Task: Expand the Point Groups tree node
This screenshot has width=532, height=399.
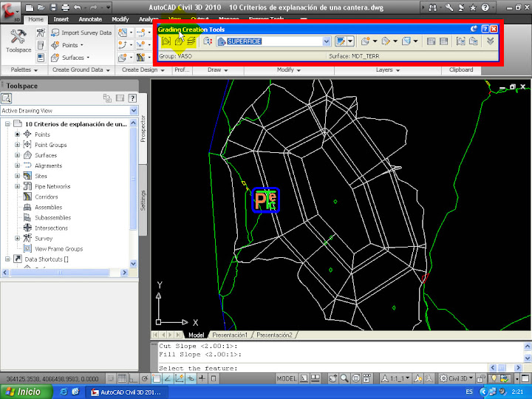Action: tap(17, 145)
